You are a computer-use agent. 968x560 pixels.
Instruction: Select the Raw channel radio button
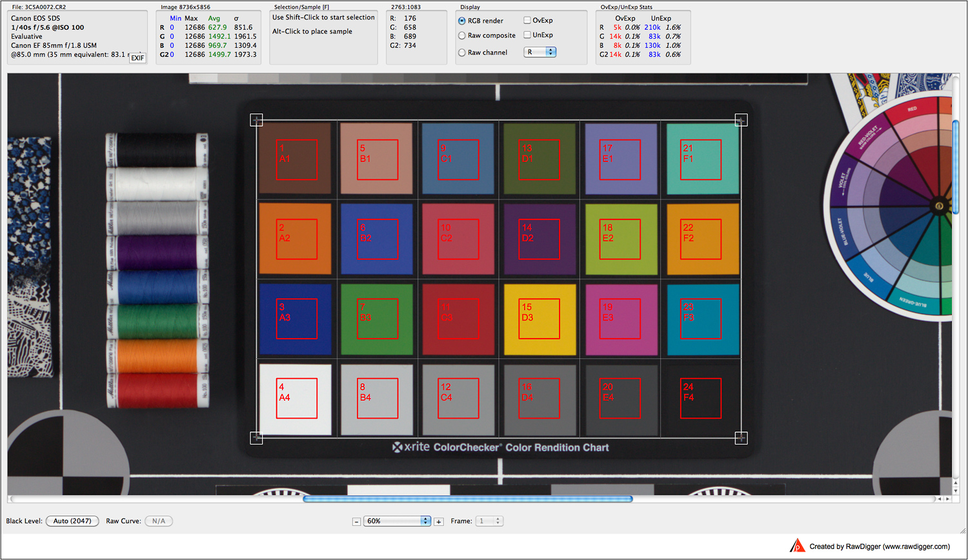(x=462, y=53)
